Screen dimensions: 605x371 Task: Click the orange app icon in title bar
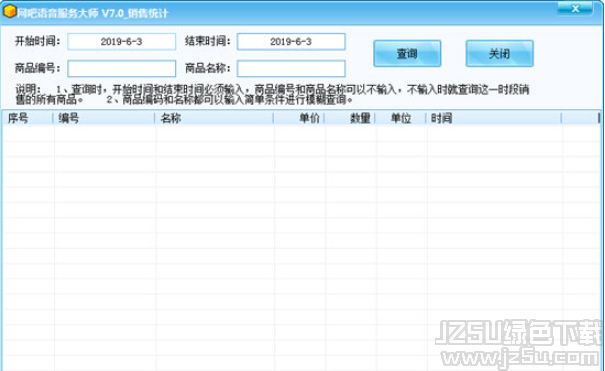pyautogui.click(x=10, y=12)
